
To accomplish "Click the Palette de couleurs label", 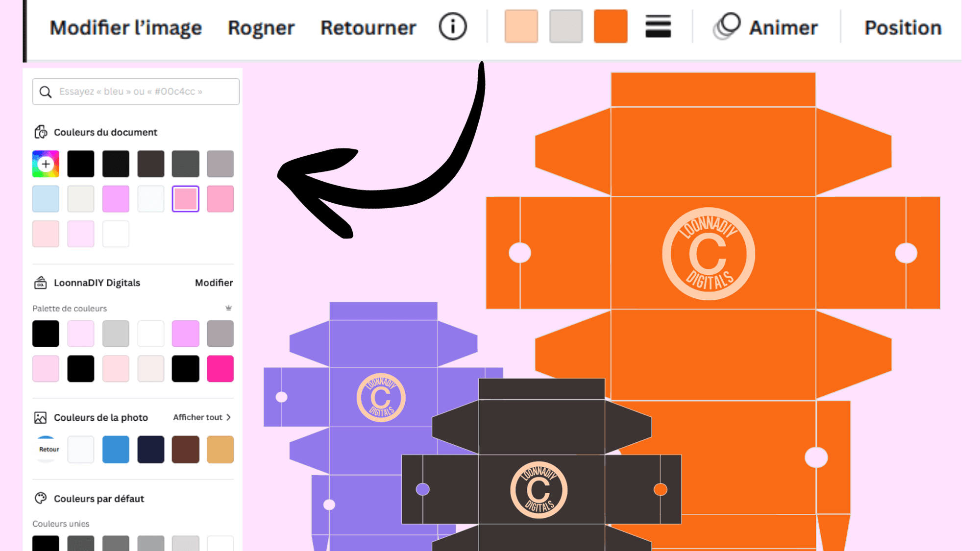I will pos(70,309).
